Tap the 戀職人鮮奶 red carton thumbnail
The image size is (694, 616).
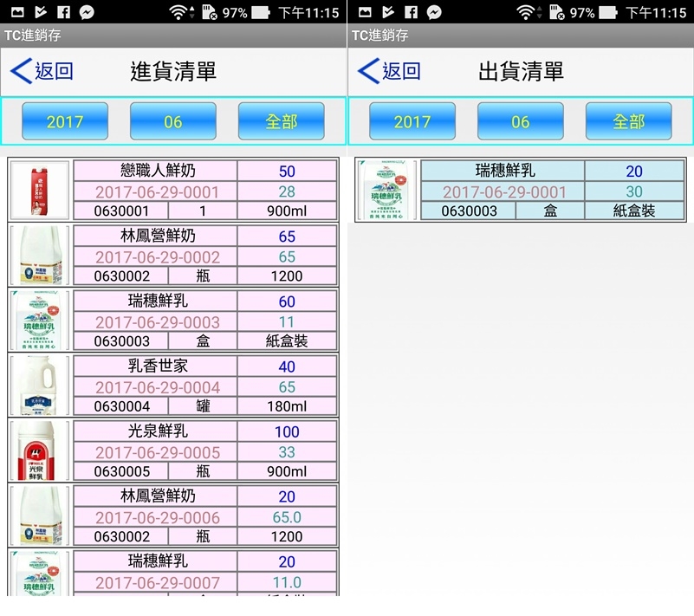click(x=40, y=191)
